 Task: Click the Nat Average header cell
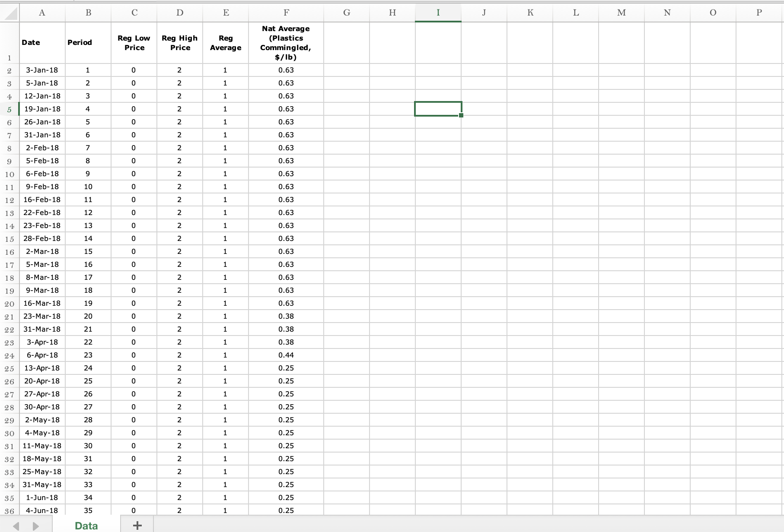pos(286,43)
